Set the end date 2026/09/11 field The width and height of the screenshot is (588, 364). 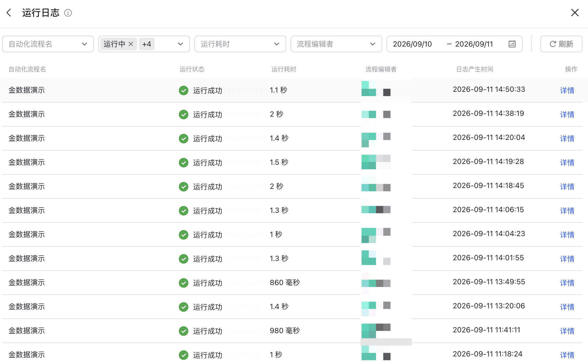coord(474,44)
